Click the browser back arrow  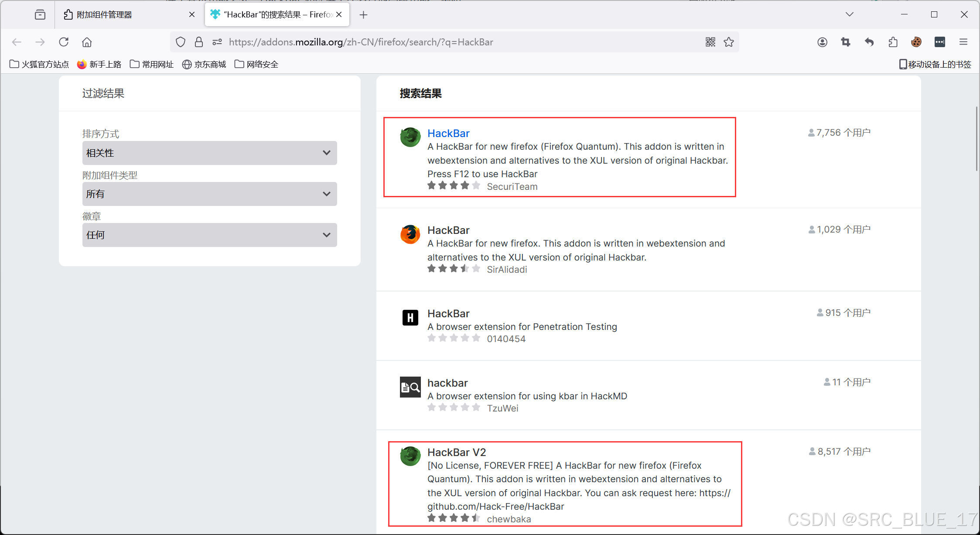pos(17,42)
